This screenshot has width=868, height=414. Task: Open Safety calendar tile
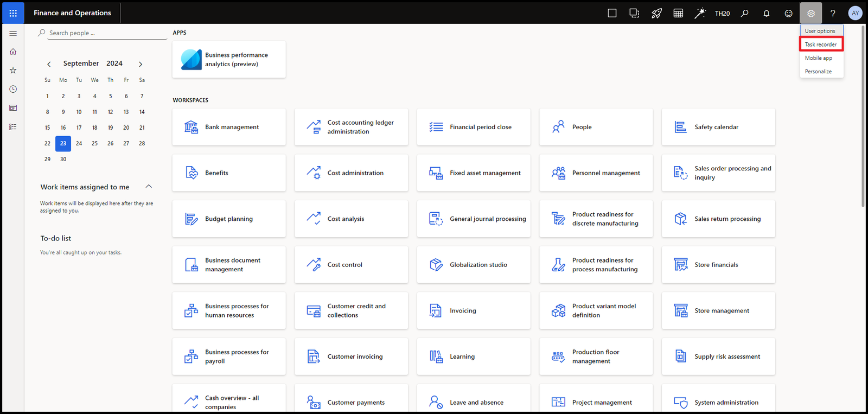[x=718, y=127]
